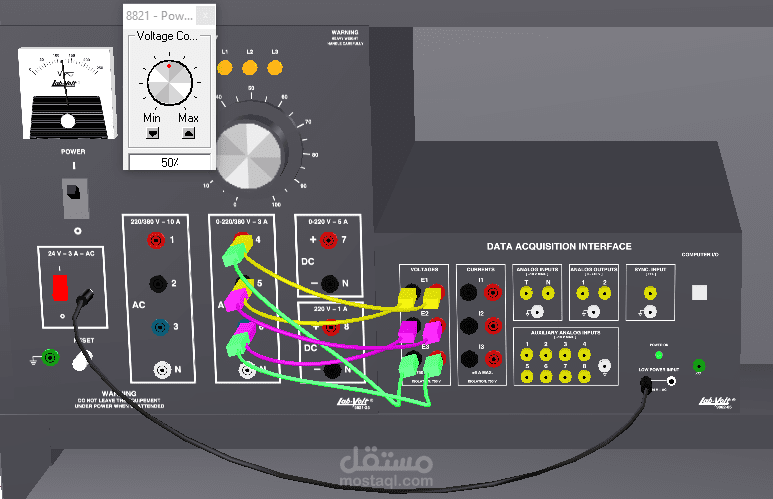Click the magenta plug on E2 red terminal
Image resolution: width=773 pixels, height=499 pixels.
click(432, 330)
